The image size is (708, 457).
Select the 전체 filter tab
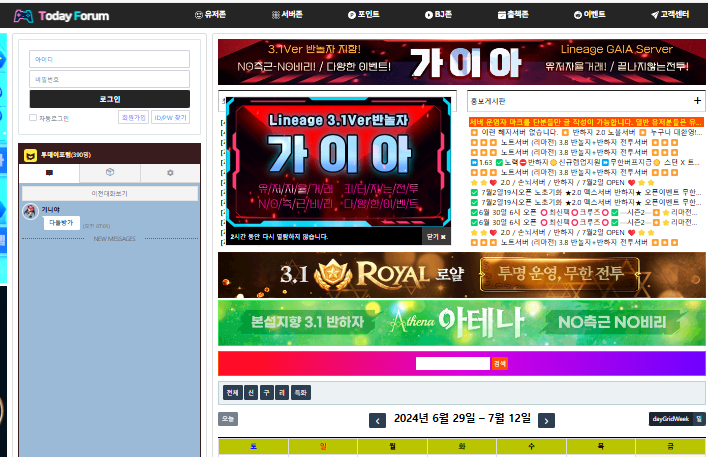coord(231,392)
